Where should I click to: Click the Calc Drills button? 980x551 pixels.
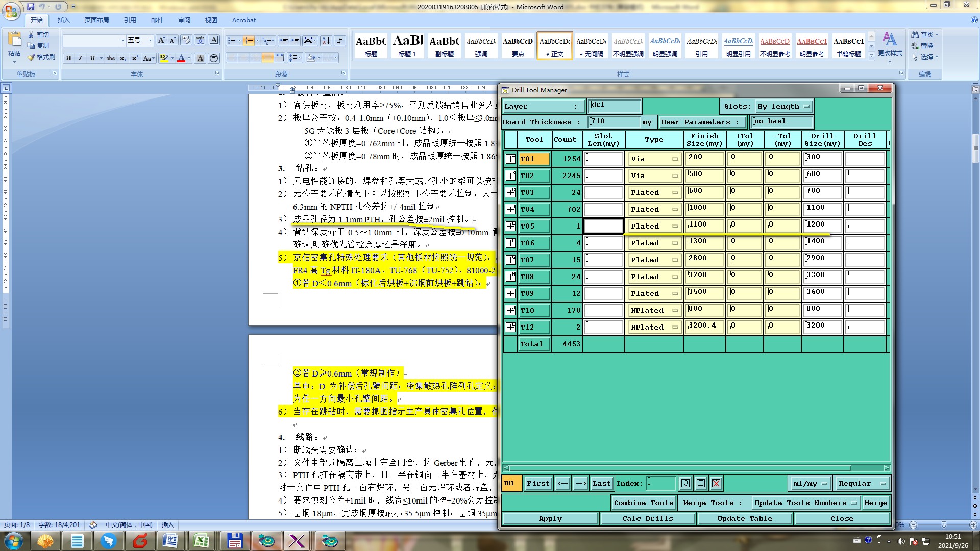click(x=647, y=518)
